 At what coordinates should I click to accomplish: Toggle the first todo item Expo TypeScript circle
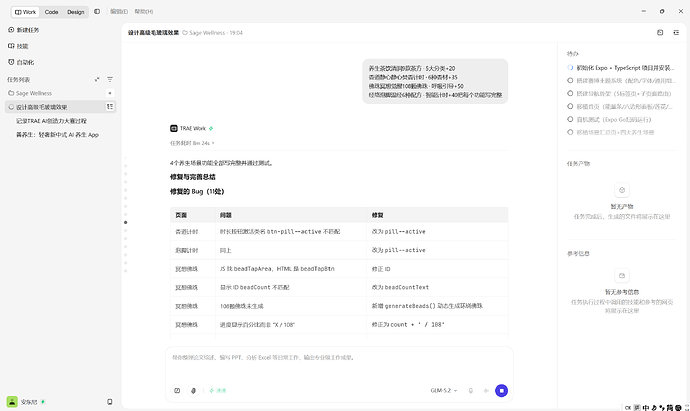(570, 68)
